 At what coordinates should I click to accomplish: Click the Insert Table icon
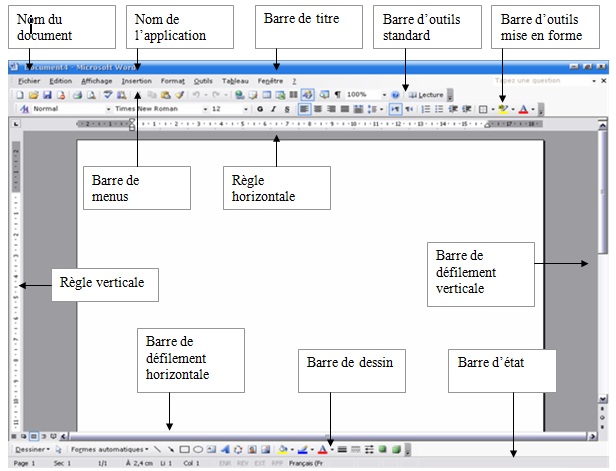point(267,95)
